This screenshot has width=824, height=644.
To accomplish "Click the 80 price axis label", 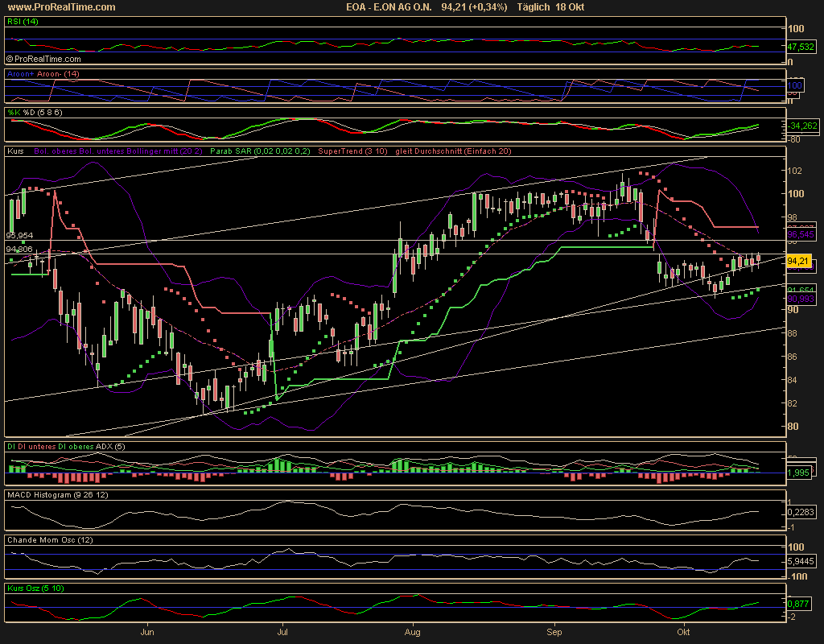I will [793, 427].
